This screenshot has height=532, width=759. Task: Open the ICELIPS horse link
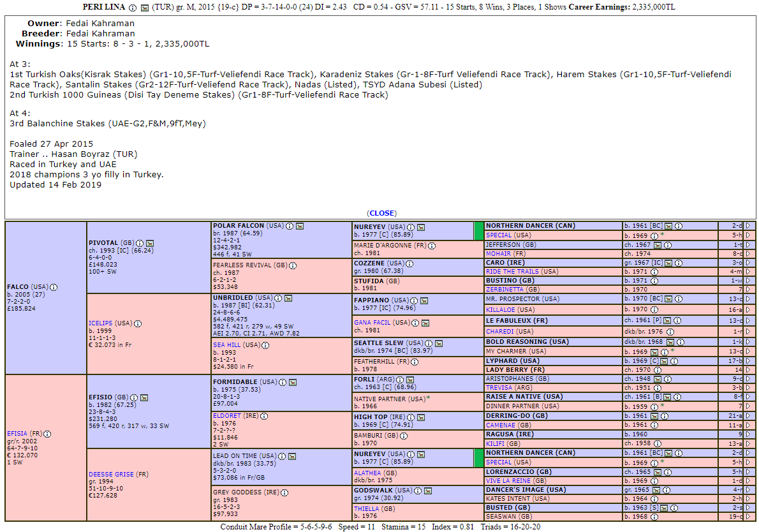pos(100,323)
